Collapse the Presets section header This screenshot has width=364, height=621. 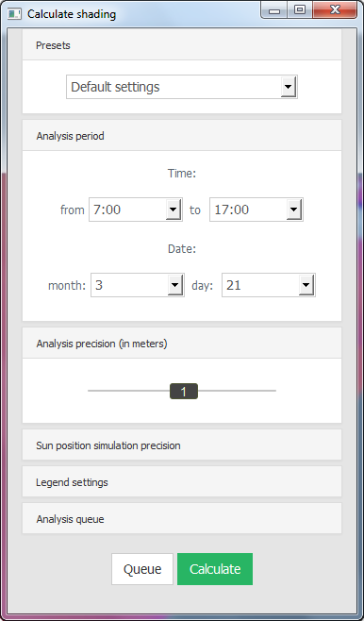182,45
